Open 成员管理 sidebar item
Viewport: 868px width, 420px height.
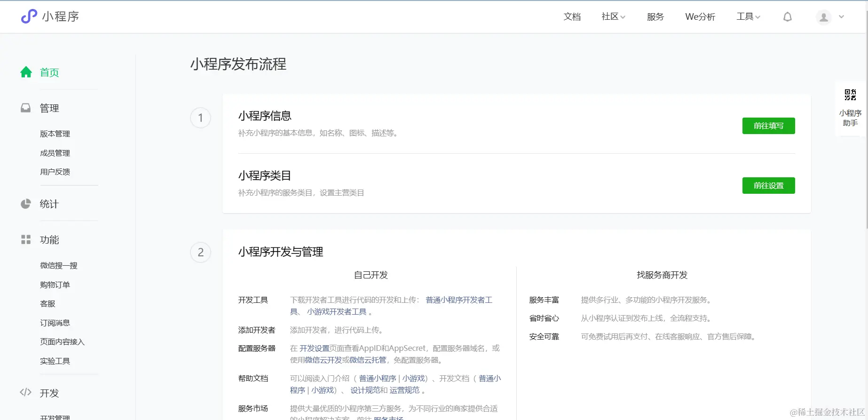tap(55, 153)
